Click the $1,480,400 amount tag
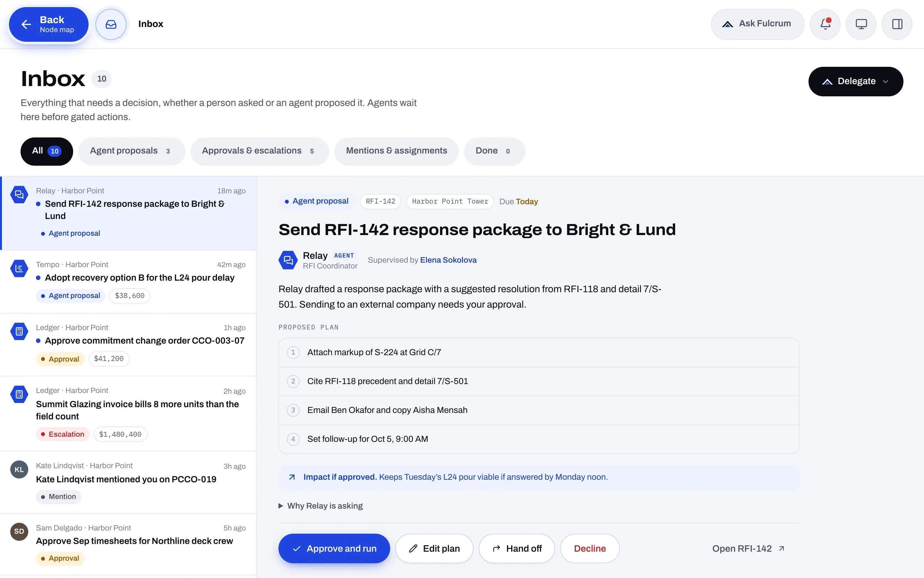The height and width of the screenshot is (578, 924). [120, 434]
